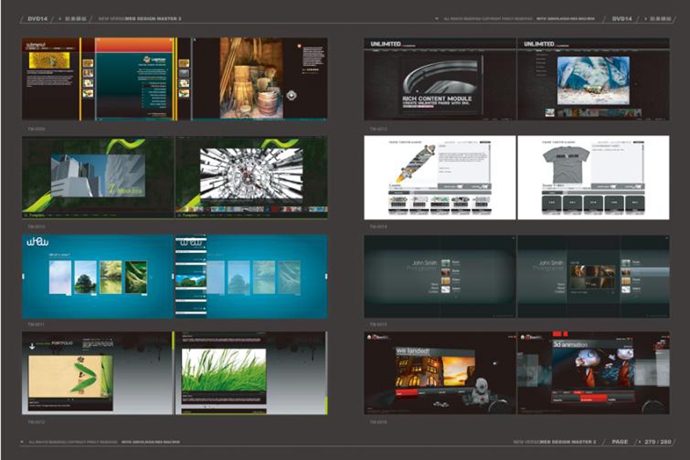
Task: Click the round zoom icon beside barrels photo
Action: 291,95
